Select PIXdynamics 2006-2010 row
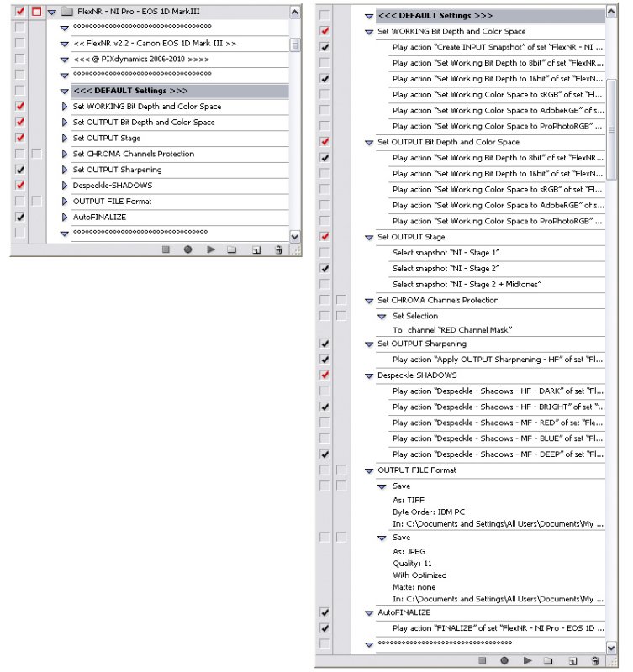Image resolution: width=633 pixels, height=672 pixels. [x=180, y=59]
